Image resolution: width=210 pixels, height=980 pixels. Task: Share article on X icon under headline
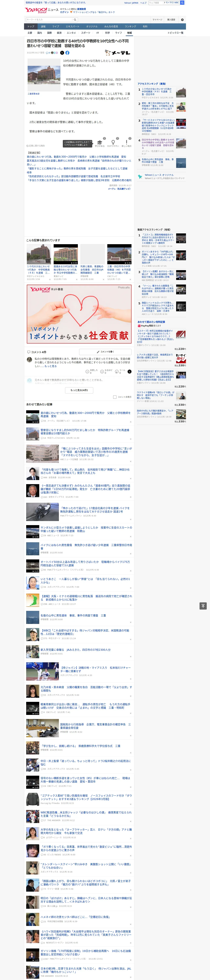[x=62, y=53]
